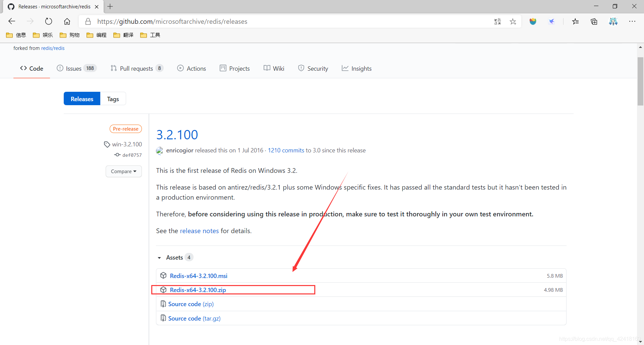Open the 信息 bookmarks folder
This screenshot has width=644, height=345.
point(16,35)
